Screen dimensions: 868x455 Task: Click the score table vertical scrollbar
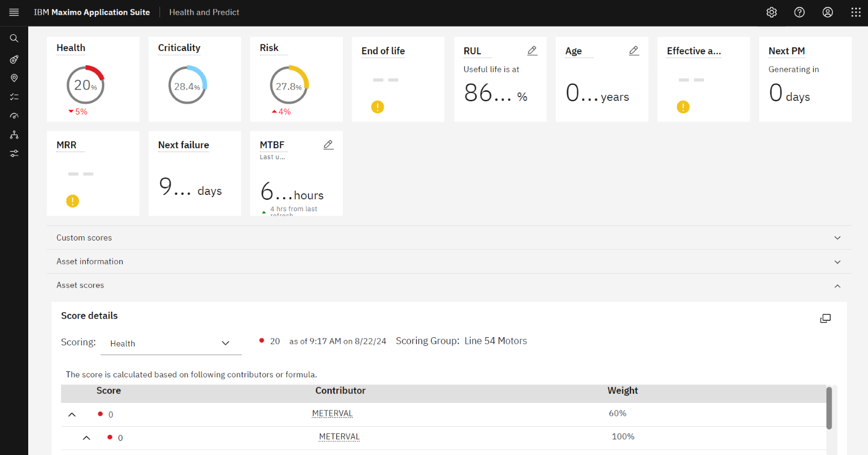[829, 408]
